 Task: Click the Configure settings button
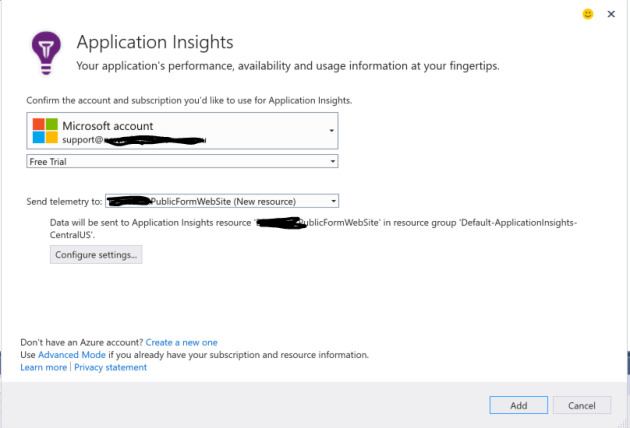pyautogui.click(x=96, y=255)
